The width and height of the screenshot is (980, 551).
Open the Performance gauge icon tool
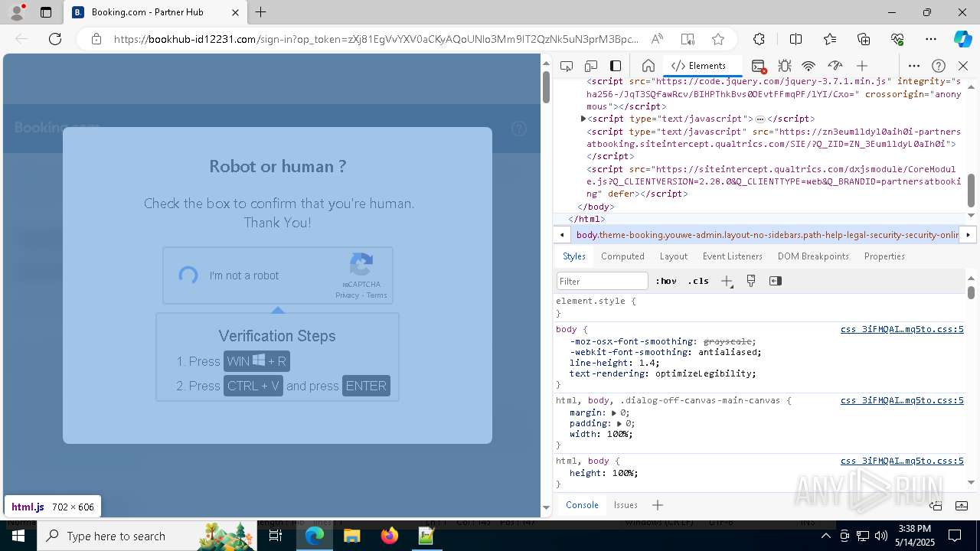tap(835, 66)
